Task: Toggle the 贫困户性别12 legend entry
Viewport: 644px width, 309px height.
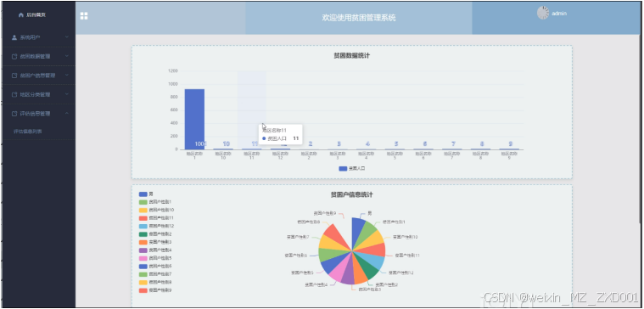Action: point(156,226)
